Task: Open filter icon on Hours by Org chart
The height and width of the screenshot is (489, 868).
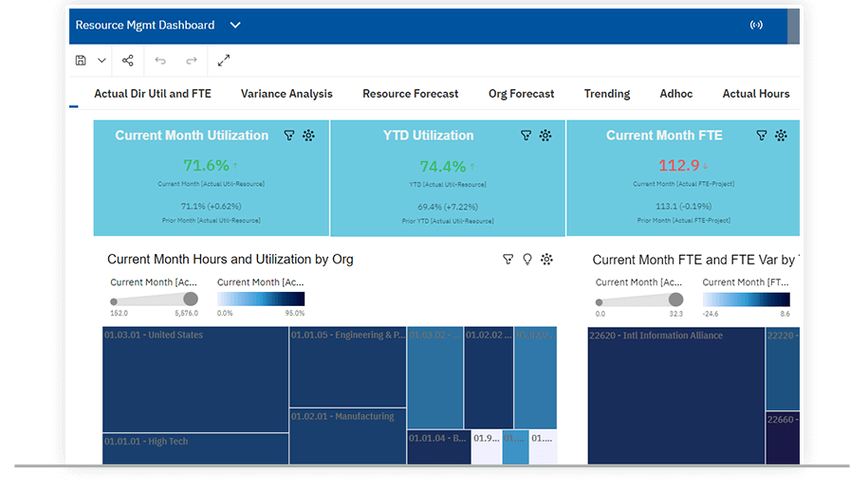Action: [508, 259]
